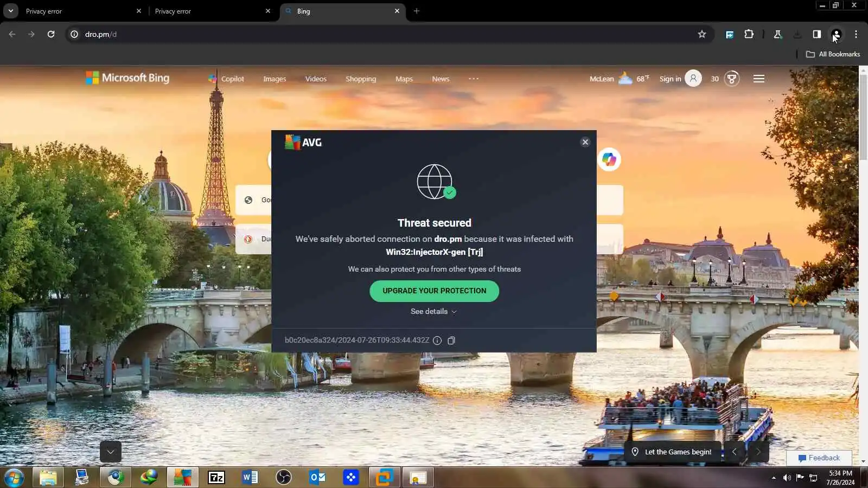Open Chrome Labs flask icon
The height and width of the screenshot is (488, 868).
point(777,34)
